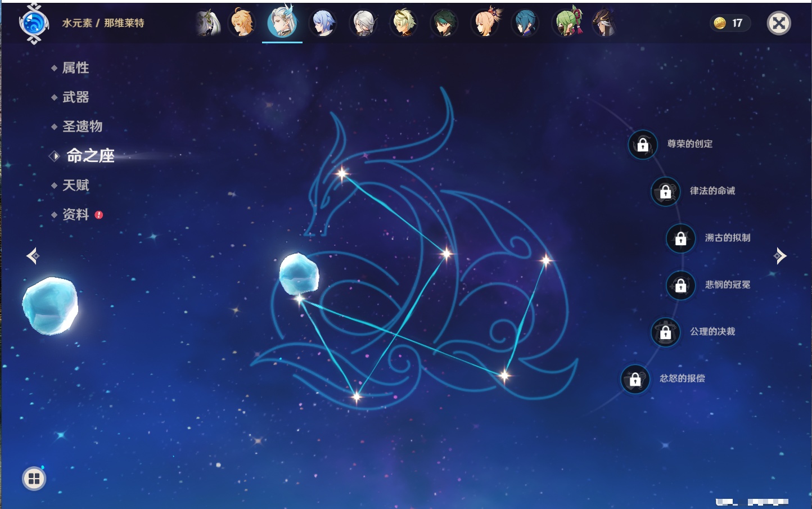
Task: Click the 溯古的拟制 lock icon
Action: [680, 238]
